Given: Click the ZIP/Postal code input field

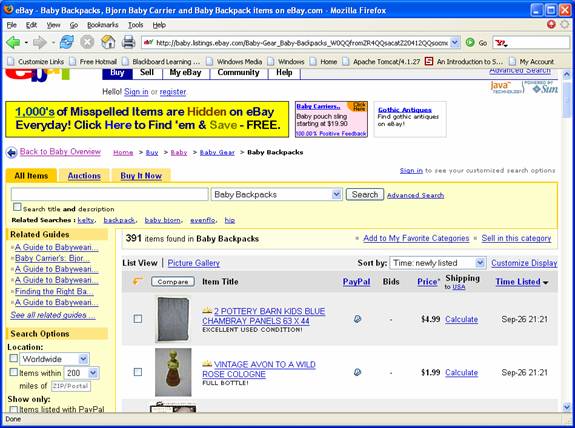Looking at the screenshot, I should coord(71,386).
